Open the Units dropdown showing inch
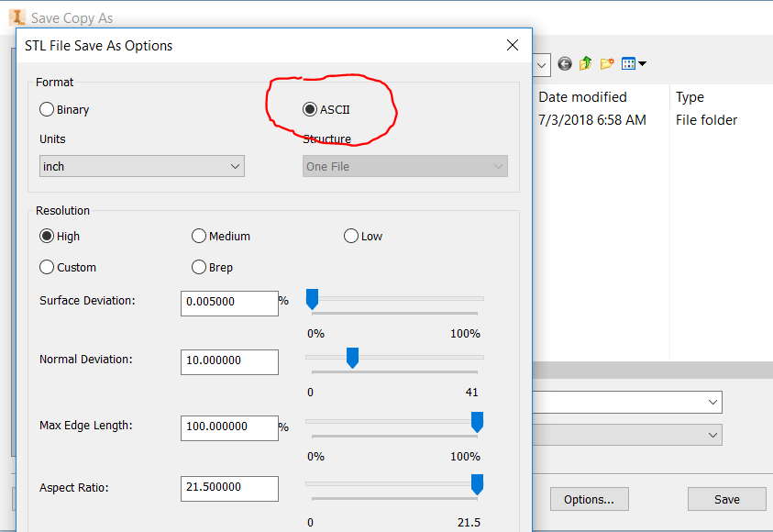 141,166
